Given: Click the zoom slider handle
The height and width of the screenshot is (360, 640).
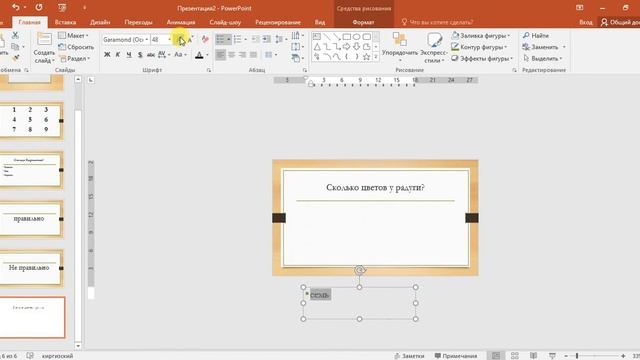Looking at the screenshot, I should [577, 356].
